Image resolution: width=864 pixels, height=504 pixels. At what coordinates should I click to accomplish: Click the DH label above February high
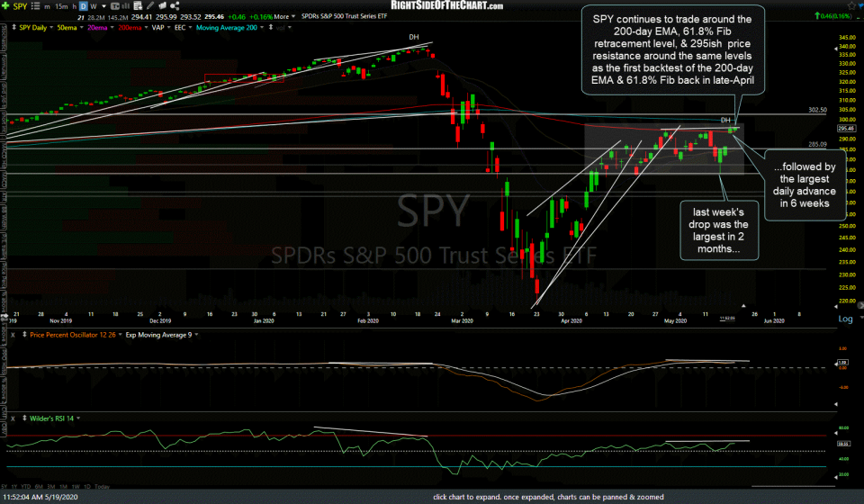[414, 37]
